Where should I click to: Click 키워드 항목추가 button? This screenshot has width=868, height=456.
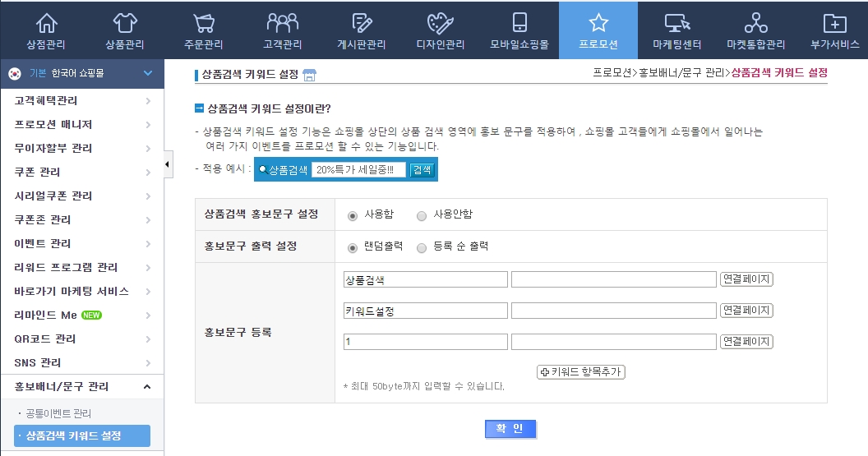(581, 372)
